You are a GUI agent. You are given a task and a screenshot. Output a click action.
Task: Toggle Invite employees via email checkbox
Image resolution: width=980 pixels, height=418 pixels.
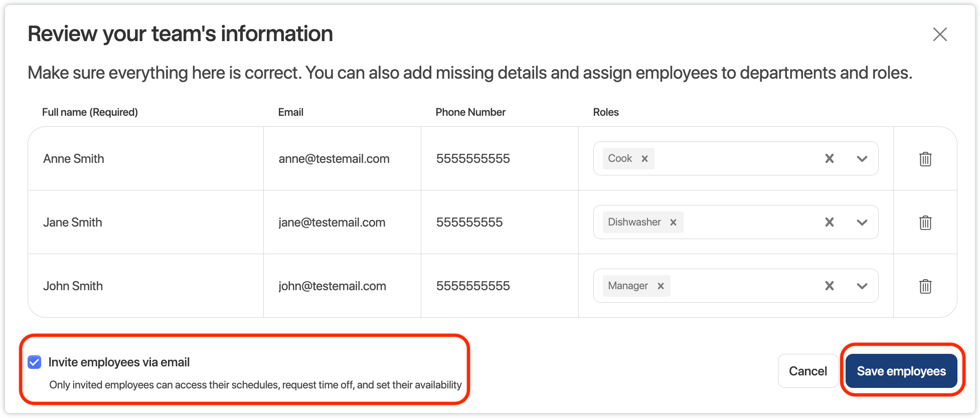point(35,362)
